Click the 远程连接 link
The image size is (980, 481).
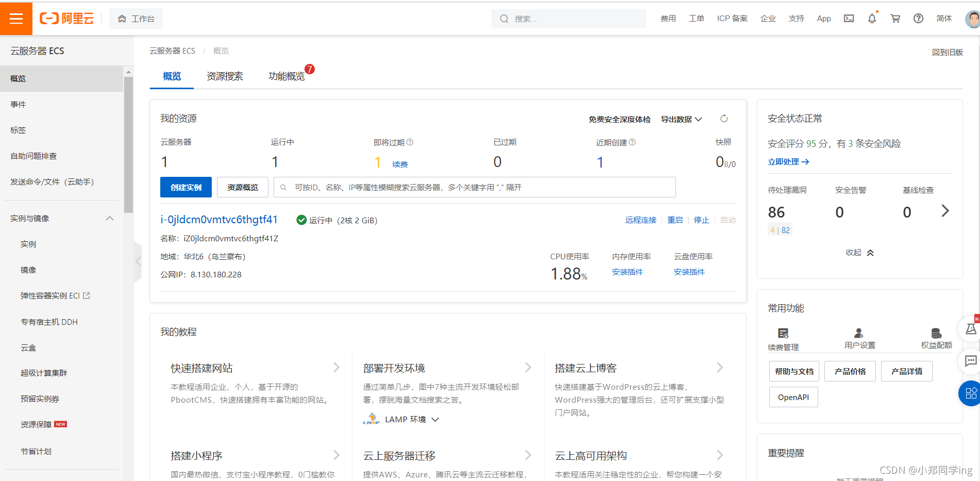point(641,220)
